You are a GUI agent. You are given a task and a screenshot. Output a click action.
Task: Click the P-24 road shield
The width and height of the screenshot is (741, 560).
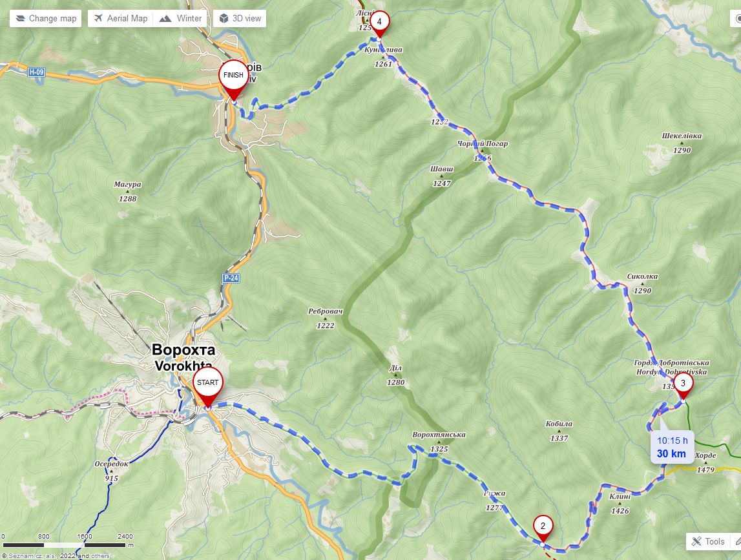pos(231,278)
